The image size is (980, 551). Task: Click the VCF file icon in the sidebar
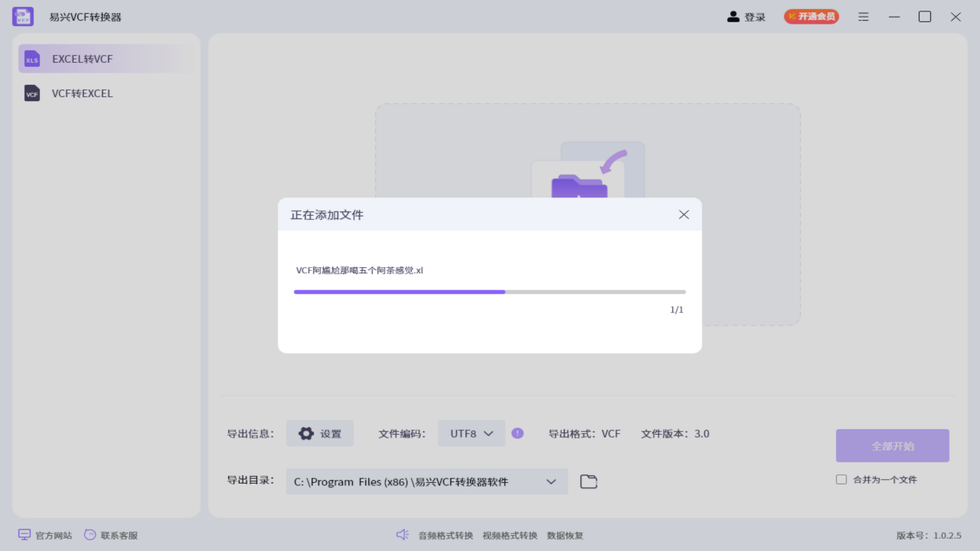(31, 93)
